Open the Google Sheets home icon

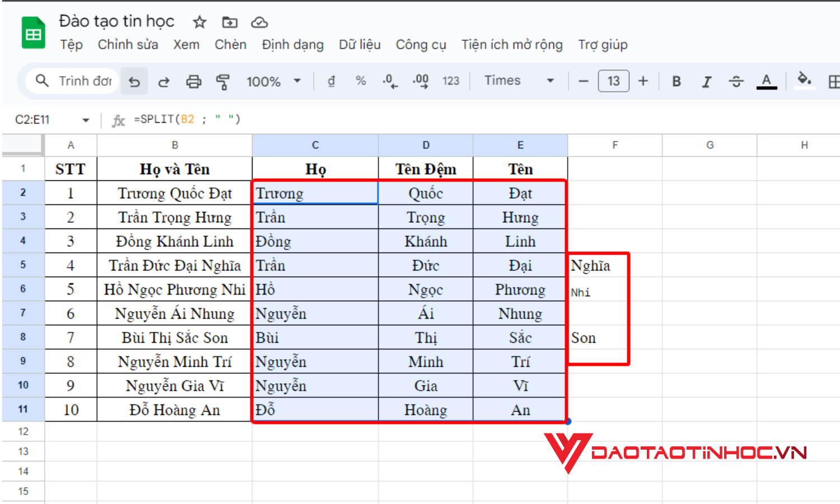click(x=33, y=33)
